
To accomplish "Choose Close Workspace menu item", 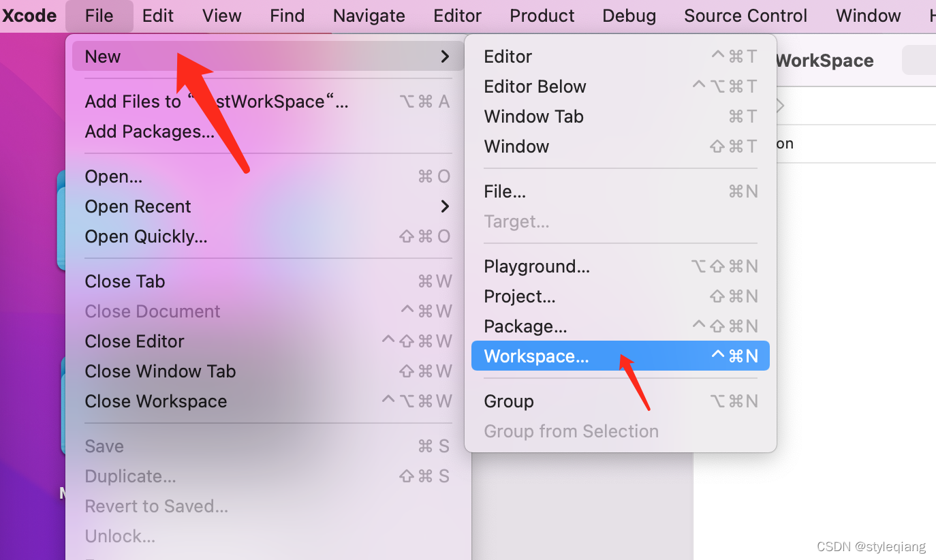I will pyautogui.click(x=268, y=401).
